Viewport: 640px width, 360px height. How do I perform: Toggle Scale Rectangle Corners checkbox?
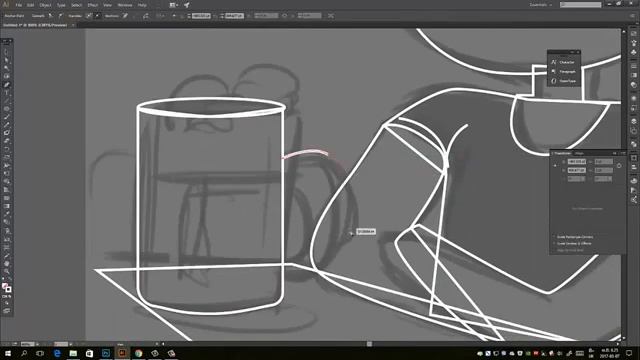[554, 237]
